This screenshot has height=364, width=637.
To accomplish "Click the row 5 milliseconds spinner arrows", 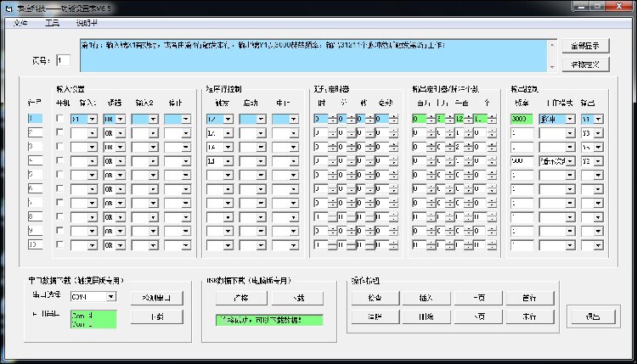I will pyautogui.click(x=393, y=175).
